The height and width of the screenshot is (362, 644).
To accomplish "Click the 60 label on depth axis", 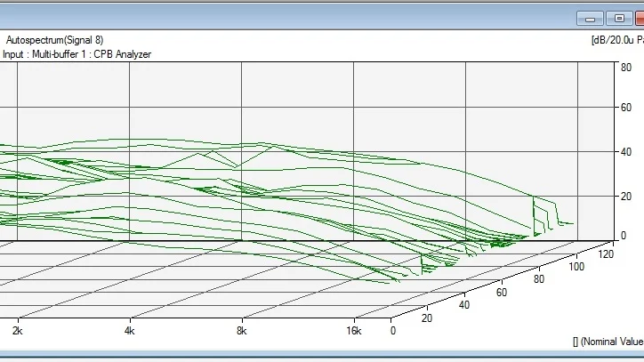I will [502, 293].
